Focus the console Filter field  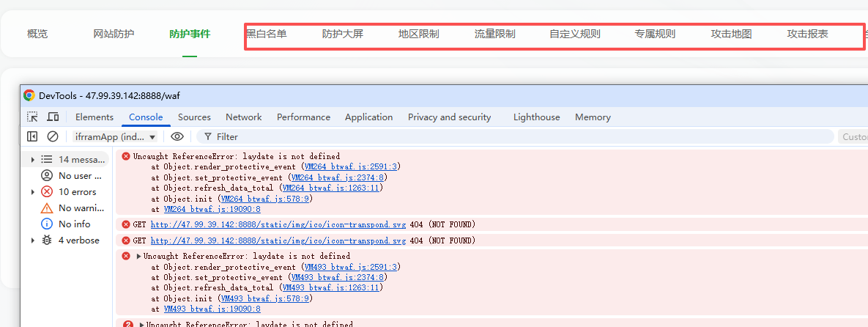tap(515, 136)
